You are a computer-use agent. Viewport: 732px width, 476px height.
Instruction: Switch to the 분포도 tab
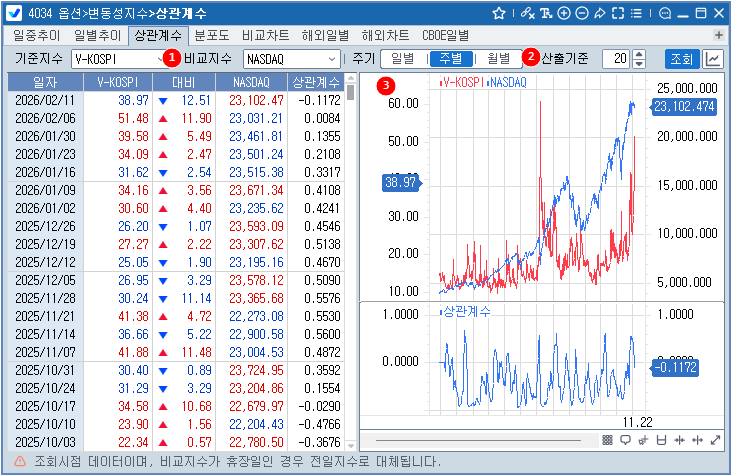click(x=212, y=35)
